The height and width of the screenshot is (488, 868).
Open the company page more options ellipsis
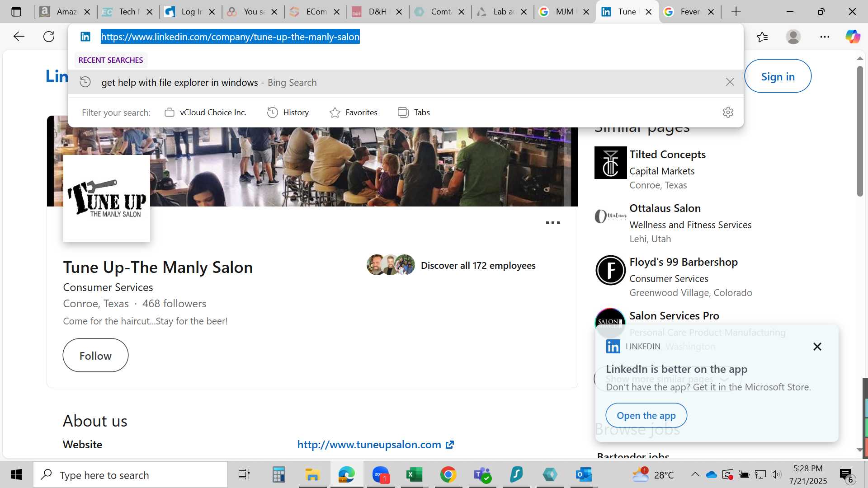(x=552, y=223)
